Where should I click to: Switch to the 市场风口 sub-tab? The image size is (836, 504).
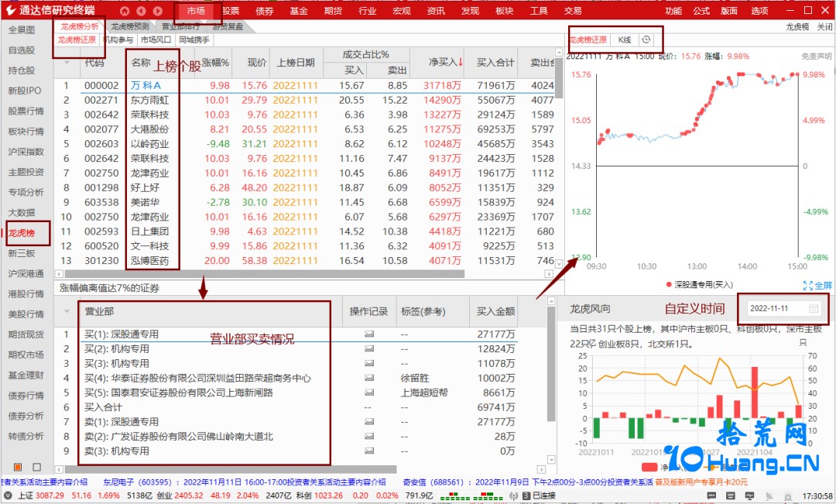point(156,39)
